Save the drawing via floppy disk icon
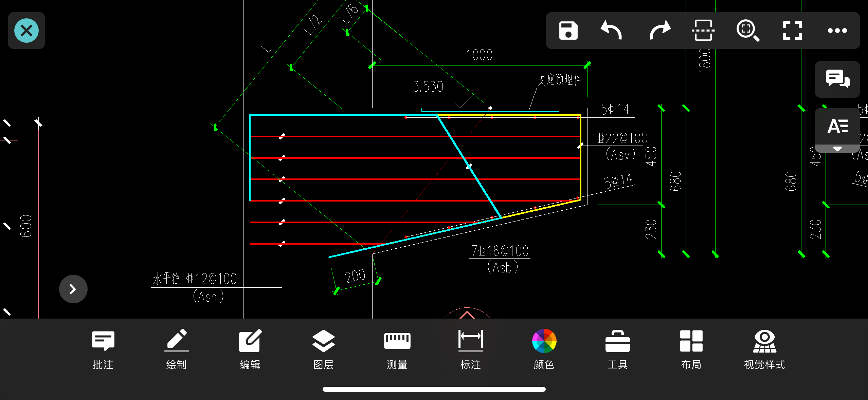 click(x=568, y=31)
